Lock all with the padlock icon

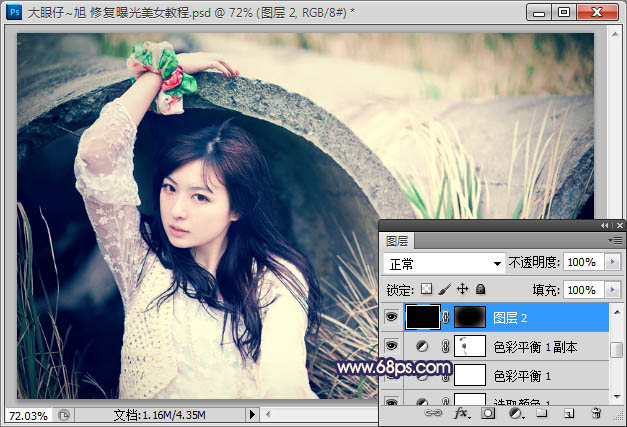click(481, 289)
